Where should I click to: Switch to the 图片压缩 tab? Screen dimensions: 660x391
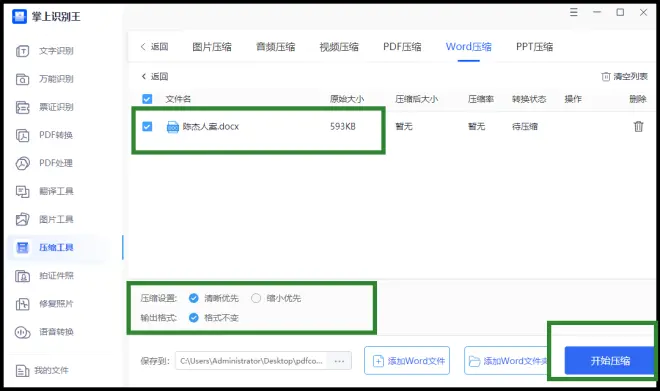tap(212, 47)
